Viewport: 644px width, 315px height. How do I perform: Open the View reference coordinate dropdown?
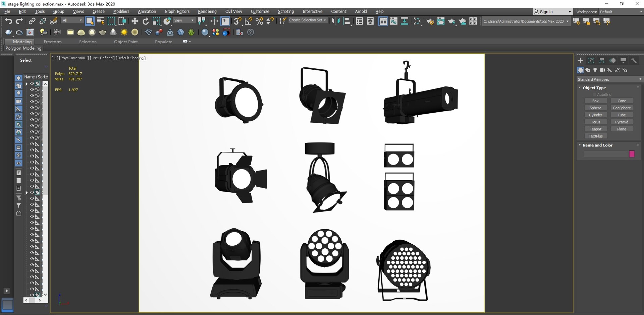184,20
